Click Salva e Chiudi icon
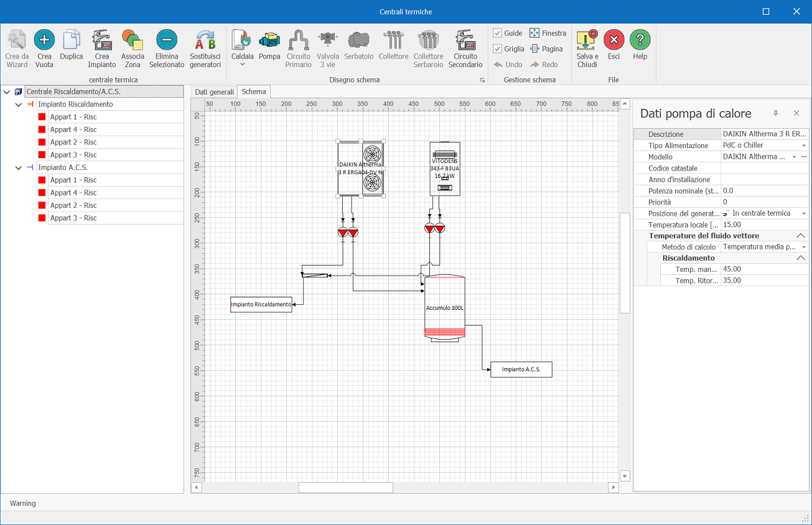812x525 pixels. click(587, 41)
